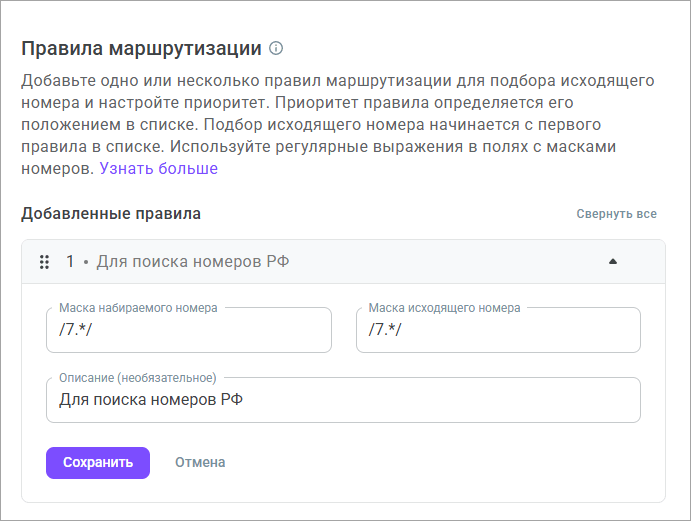This screenshot has width=691, height=521.
Task: Click the Маска исходящего номера floating label
Action: [443, 308]
